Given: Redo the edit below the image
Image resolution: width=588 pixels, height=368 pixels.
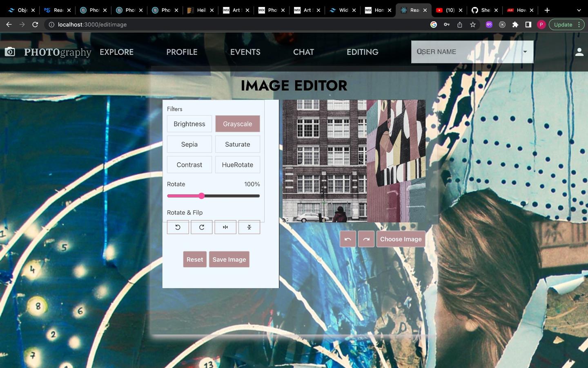Looking at the screenshot, I should tap(366, 239).
